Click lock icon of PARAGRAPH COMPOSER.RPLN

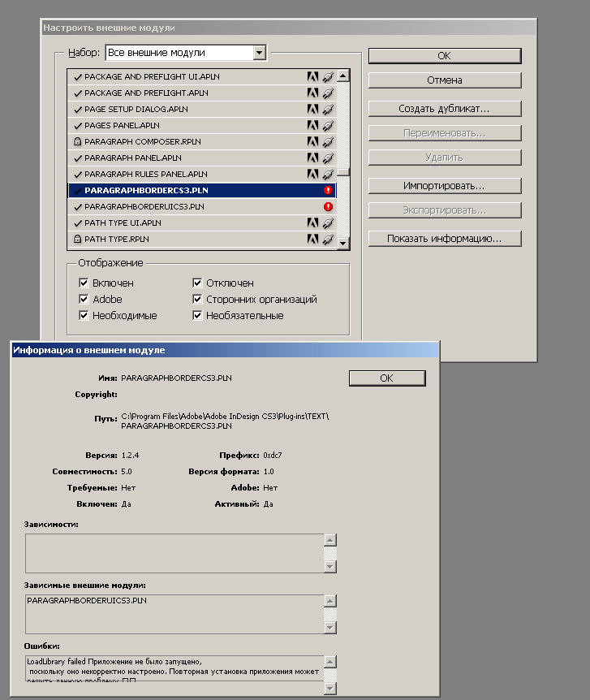click(77, 141)
